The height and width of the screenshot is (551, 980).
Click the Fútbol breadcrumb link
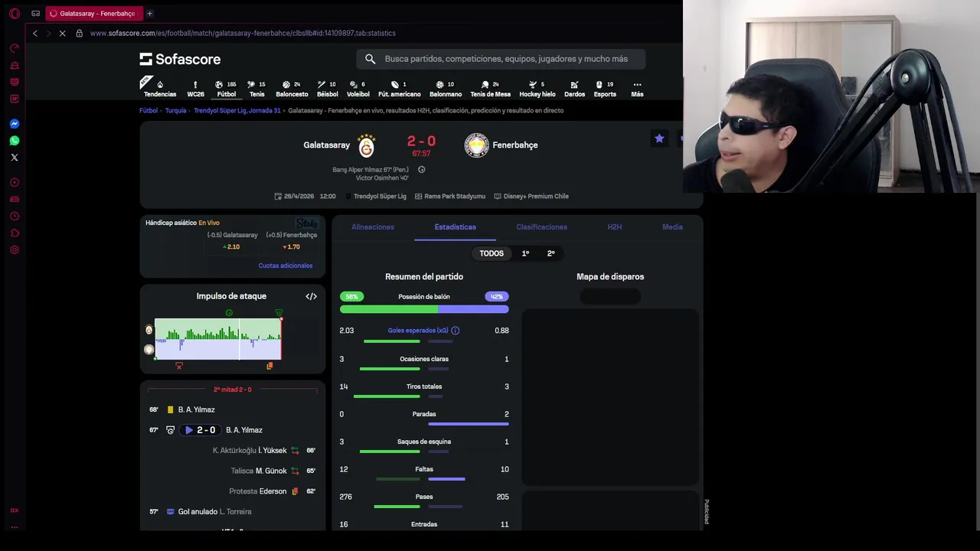tap(149, 111)
